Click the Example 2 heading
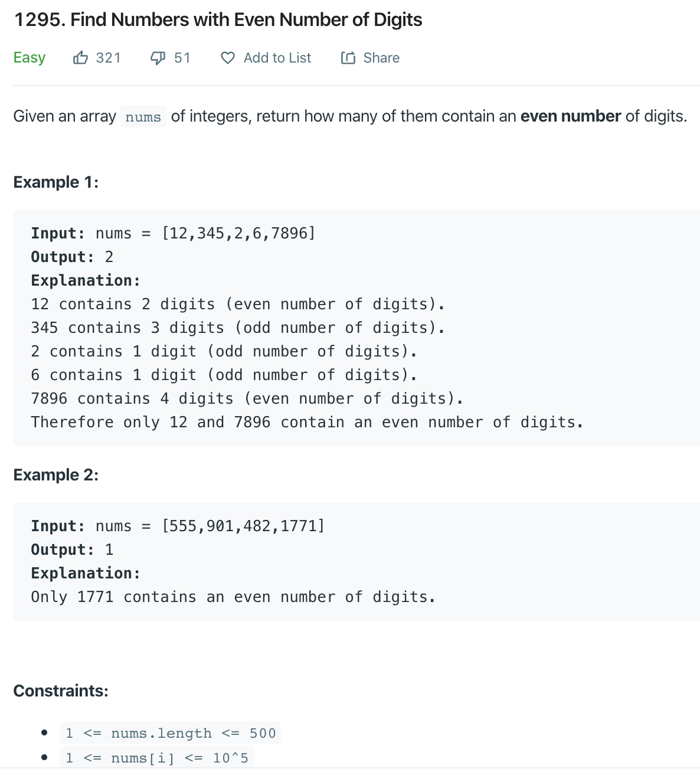 pos(56,475)
